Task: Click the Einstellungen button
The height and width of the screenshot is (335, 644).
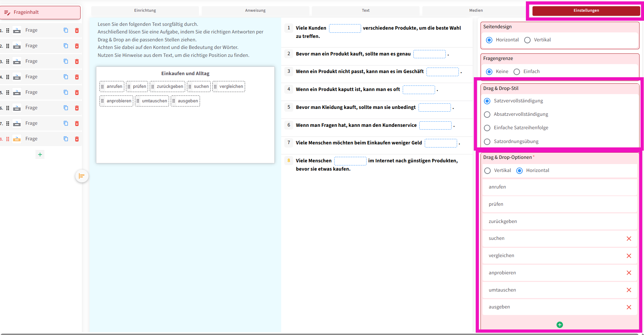Action: [586, 11]
